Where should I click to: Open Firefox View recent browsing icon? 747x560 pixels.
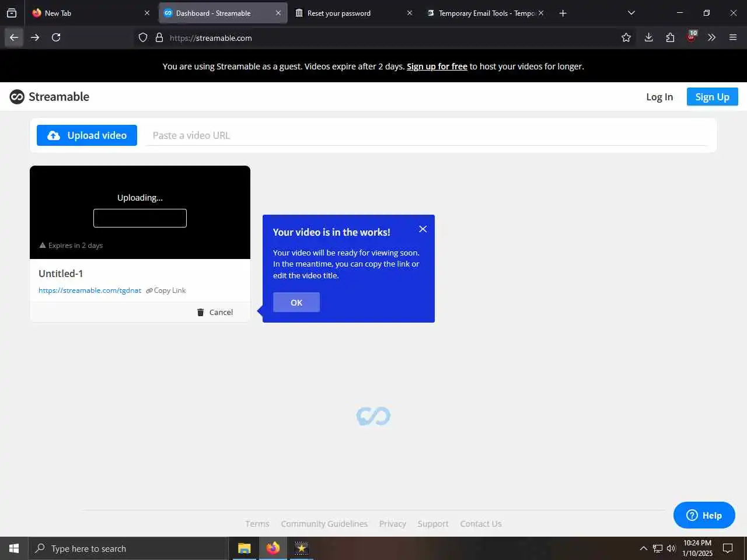[x=12, y=13]
